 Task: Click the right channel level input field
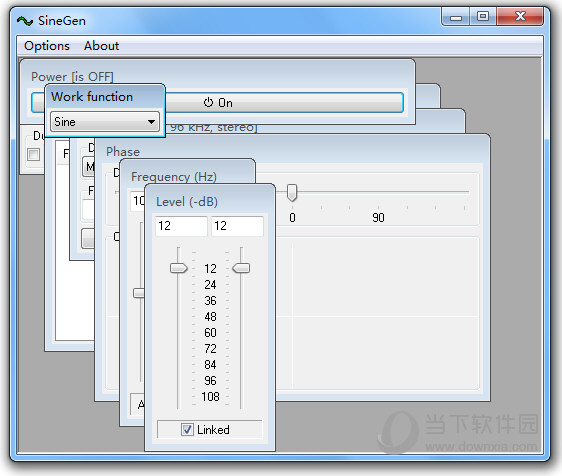pyautogui.click(x=237, y=226)
